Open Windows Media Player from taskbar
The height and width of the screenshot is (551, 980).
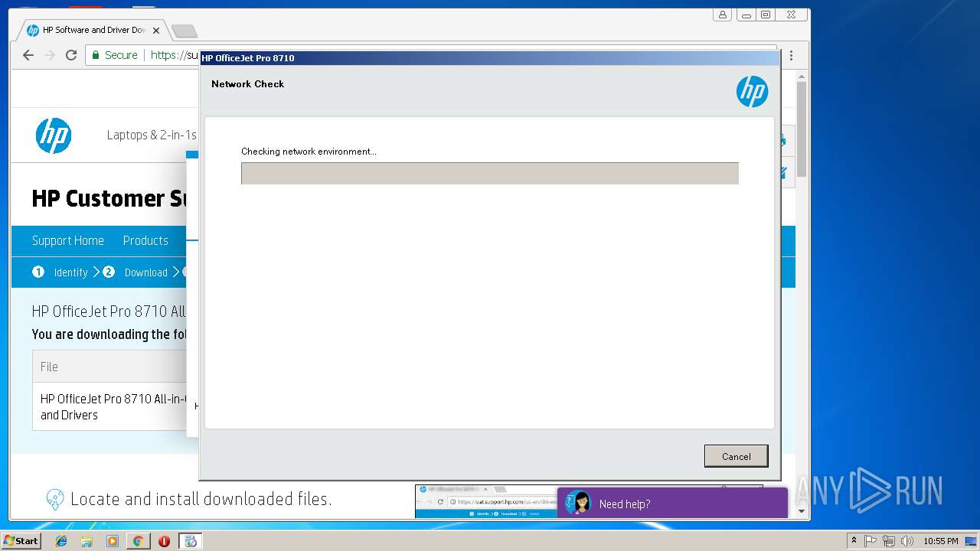(x=113, y=541)
